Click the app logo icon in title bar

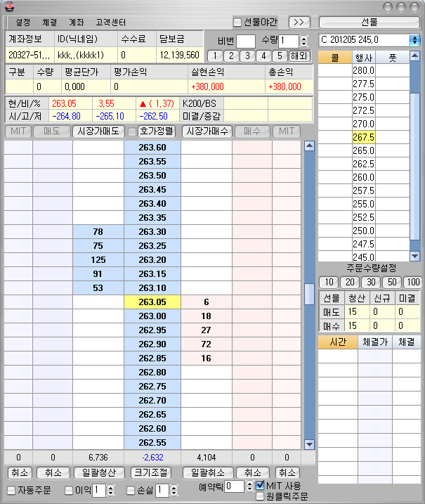(10, 6)
